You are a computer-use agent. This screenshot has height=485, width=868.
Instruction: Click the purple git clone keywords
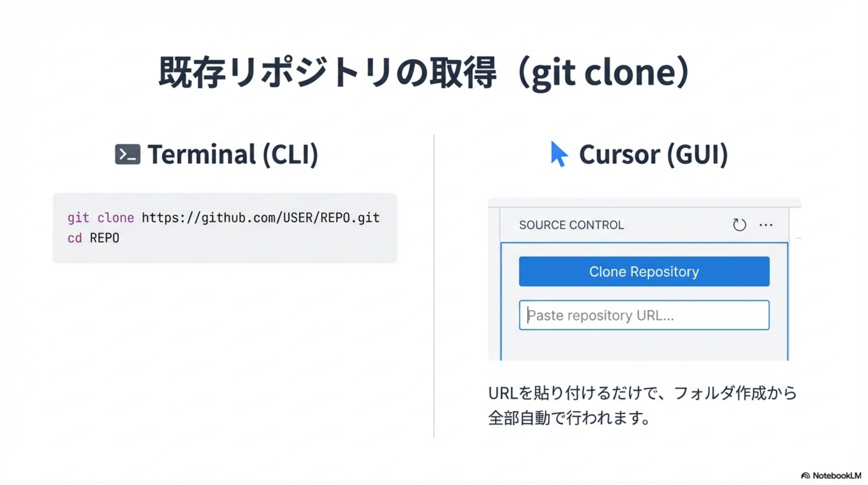tap(100, 218)
